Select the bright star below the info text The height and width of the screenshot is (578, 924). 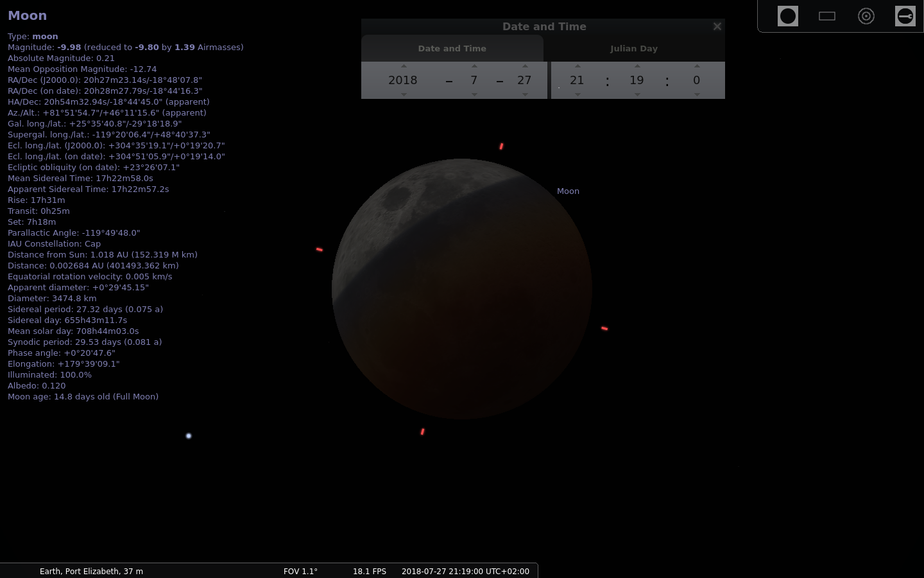188,435
